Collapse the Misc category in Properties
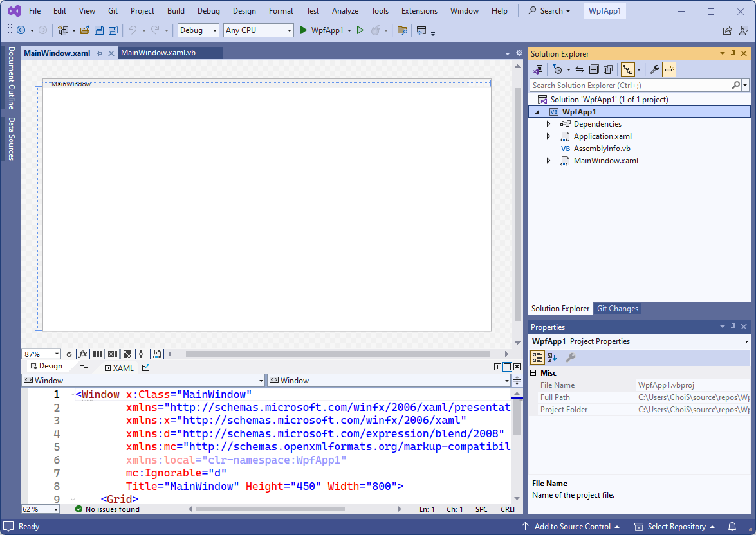The height and width of the screenshot is (535, 756). tap(533, 372)
